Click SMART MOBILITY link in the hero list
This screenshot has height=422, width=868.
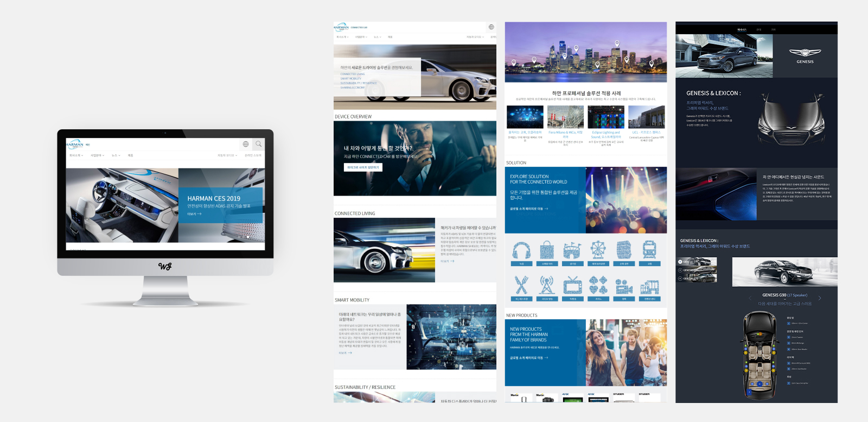point(351,79)
